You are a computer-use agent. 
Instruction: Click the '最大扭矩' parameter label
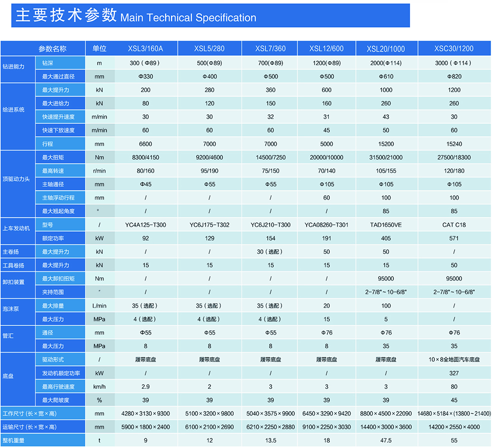click(53, 158)
